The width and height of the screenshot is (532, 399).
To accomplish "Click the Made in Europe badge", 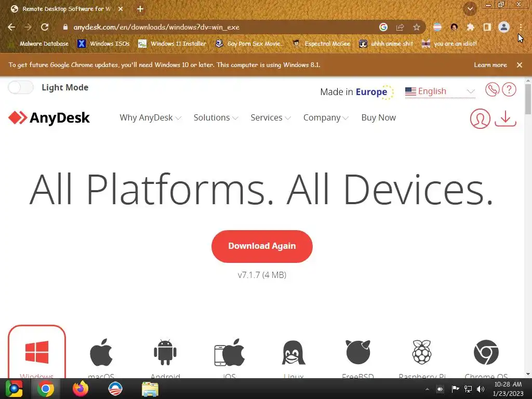I will coord(357,91).
